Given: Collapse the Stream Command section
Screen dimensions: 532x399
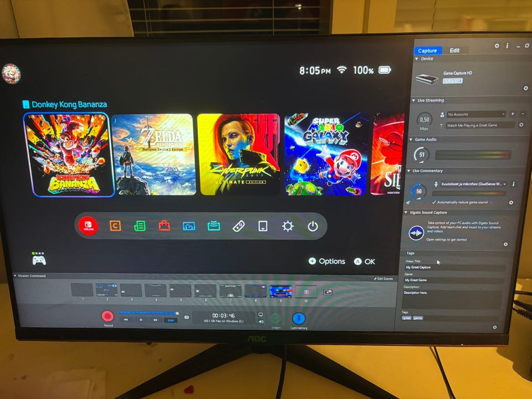Looking at the screenshot, I should 15,276.
